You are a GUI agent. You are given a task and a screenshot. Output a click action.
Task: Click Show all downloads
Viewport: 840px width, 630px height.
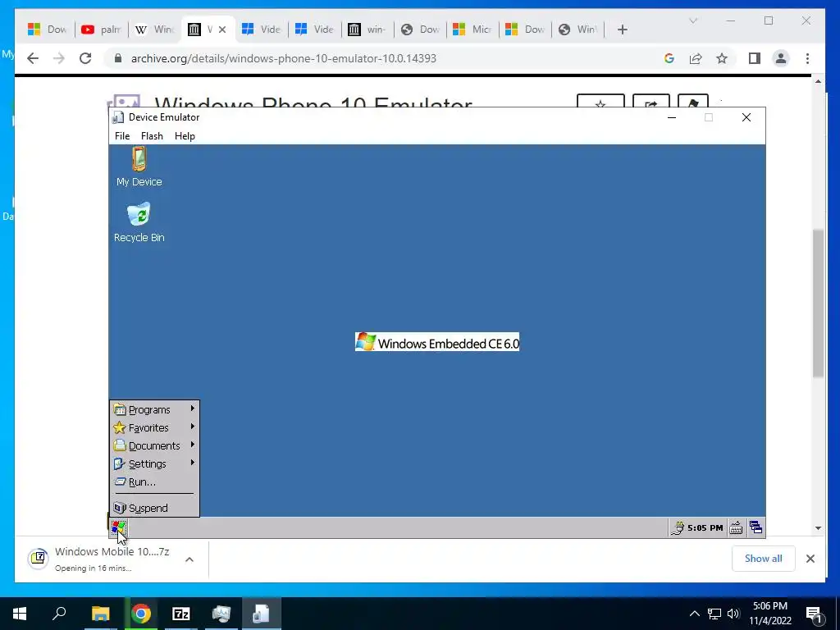[764, 559]
